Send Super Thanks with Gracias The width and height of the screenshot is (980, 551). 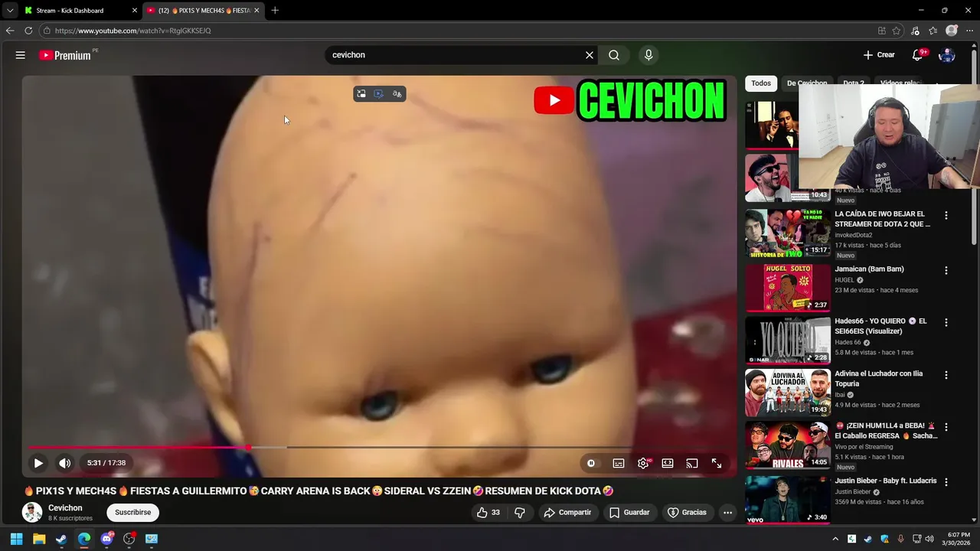coord(687,513)
